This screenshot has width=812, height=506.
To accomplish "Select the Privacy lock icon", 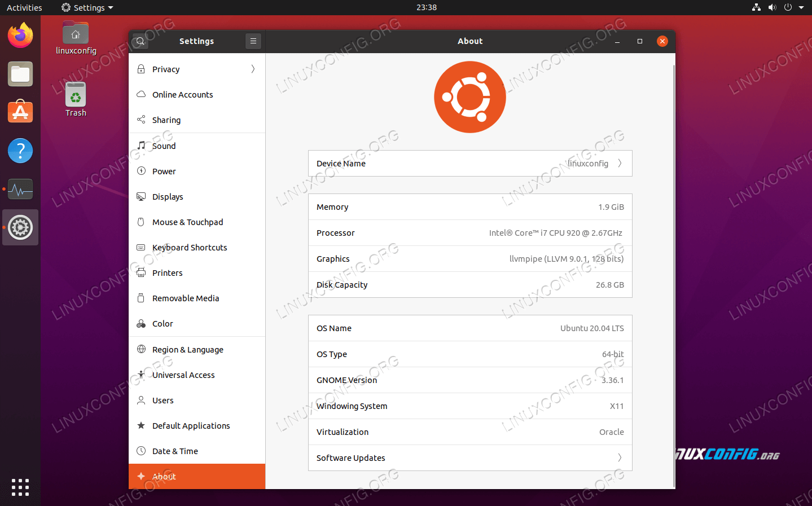I will [x=141, y=69].
